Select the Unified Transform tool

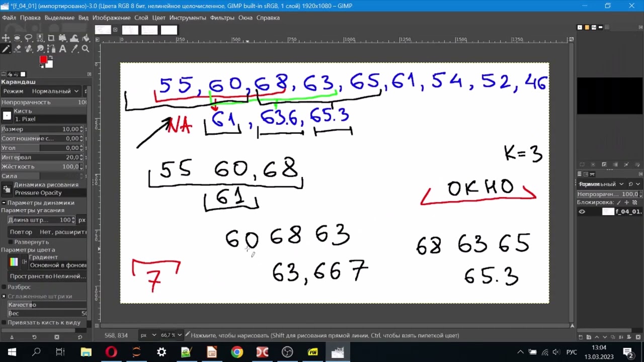63,38
